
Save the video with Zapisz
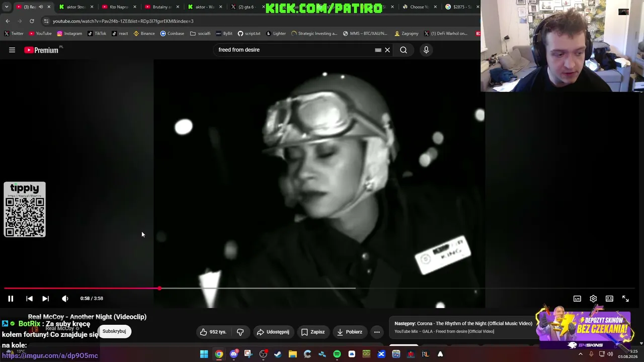click(313, 332)
